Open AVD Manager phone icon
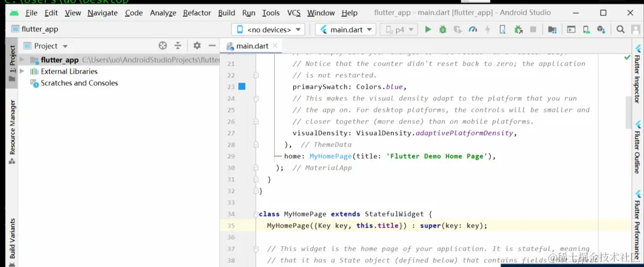Viewport: 644px width, 267px height. [587, 30]
